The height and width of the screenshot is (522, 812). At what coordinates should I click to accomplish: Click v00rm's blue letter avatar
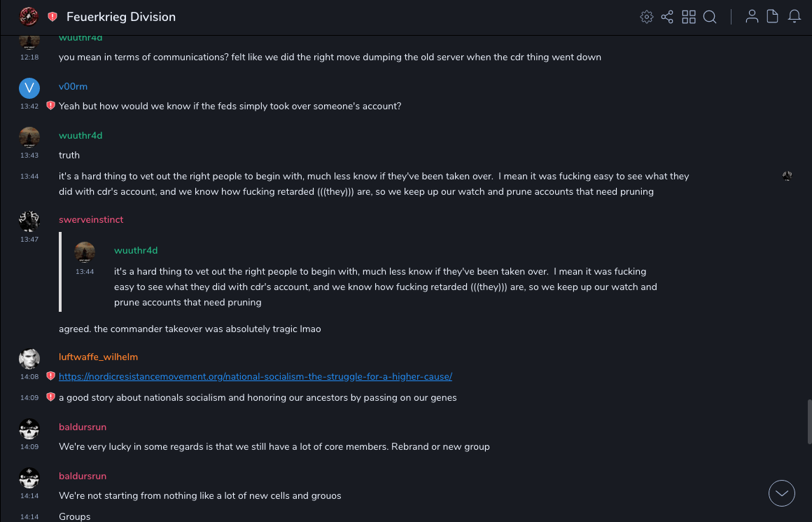[29, 88]
